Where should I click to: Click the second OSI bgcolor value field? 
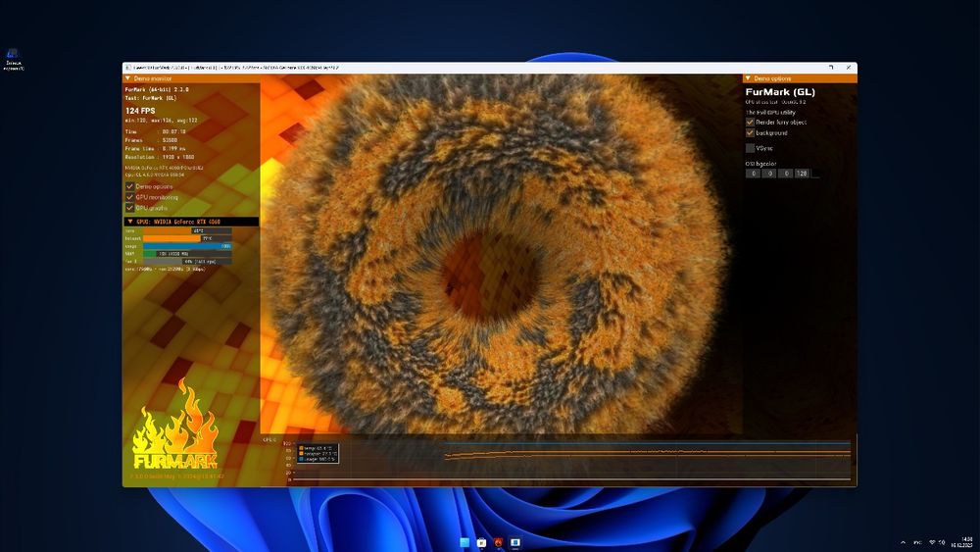[x=769, y=174]
